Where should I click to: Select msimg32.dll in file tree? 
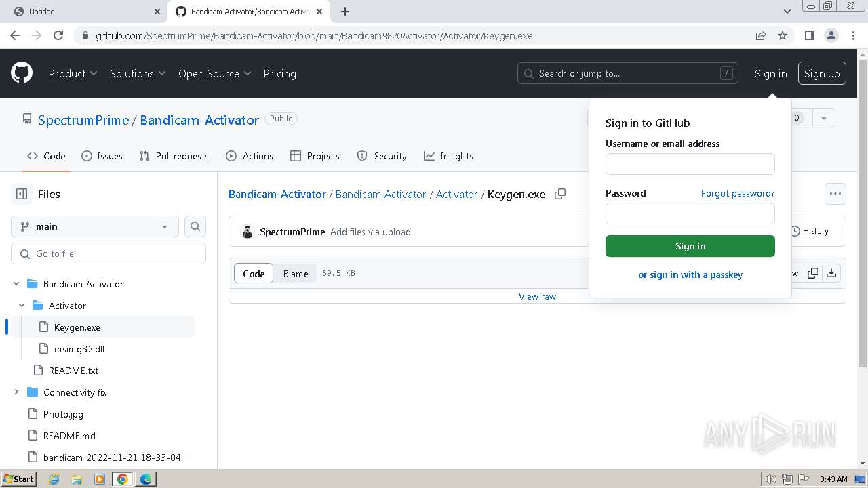pyautogui.click(x=79, y=349)
